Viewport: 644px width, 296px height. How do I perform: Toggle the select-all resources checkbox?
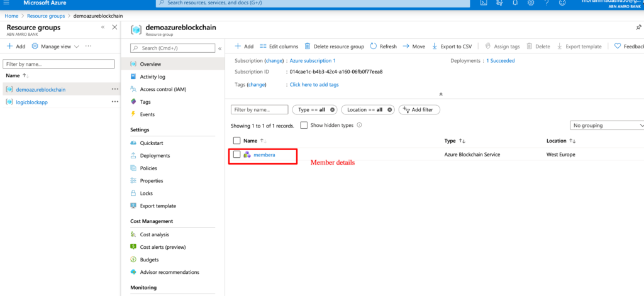pos(236,141)
